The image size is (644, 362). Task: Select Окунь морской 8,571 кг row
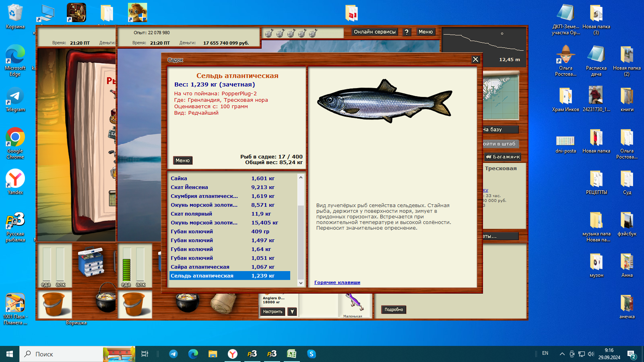pos(229,205)
